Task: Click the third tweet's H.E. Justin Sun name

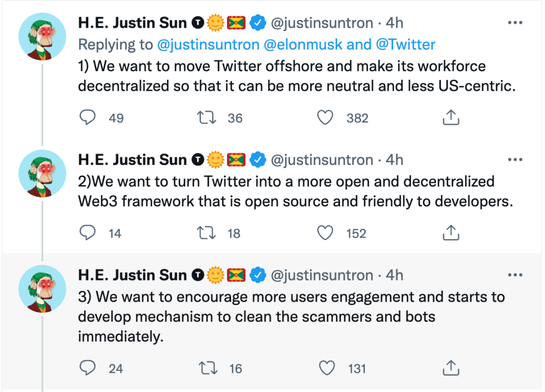Action: tap(133, 275)
